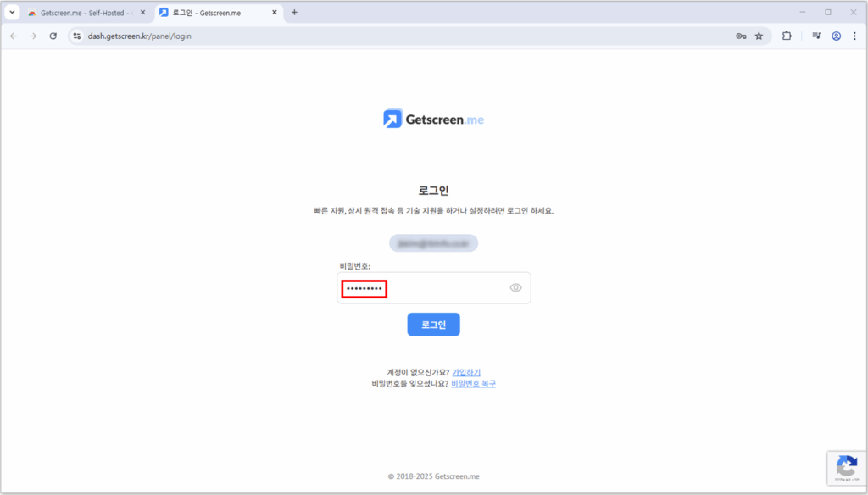Close the Getscreen.me Self-Hosted tab

142,13
